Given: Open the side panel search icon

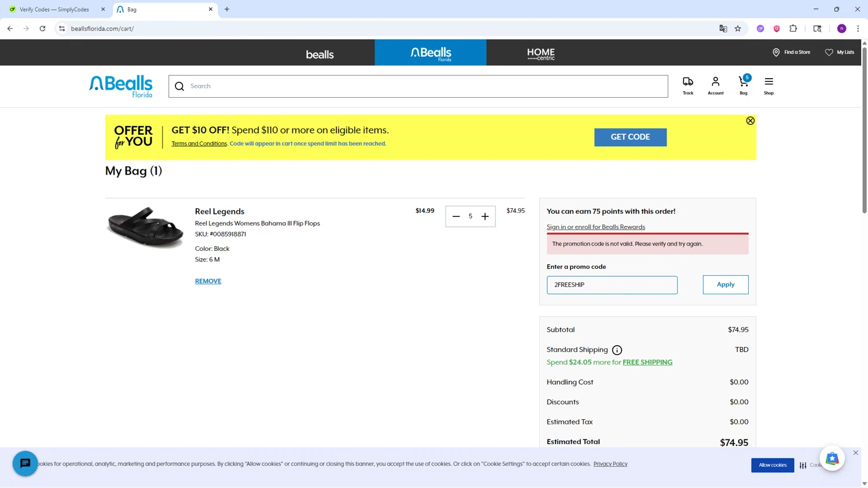Looking at the screenshot, I should (x=817, y=28).
